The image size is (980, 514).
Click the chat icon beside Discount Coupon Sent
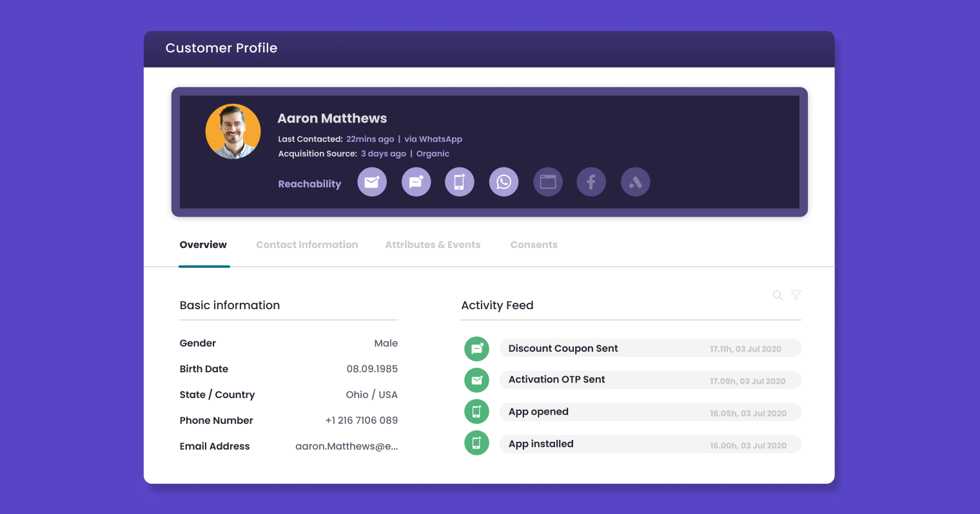476,348
